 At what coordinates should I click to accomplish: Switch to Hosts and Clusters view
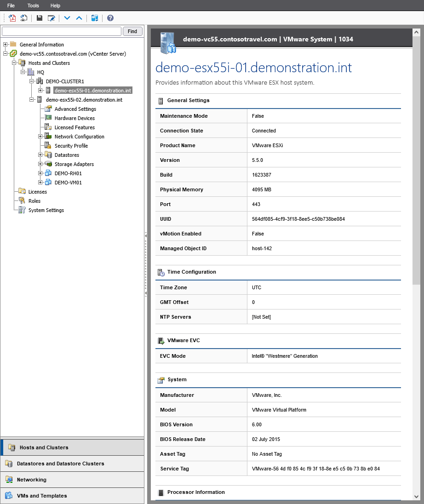click(72, 447)
